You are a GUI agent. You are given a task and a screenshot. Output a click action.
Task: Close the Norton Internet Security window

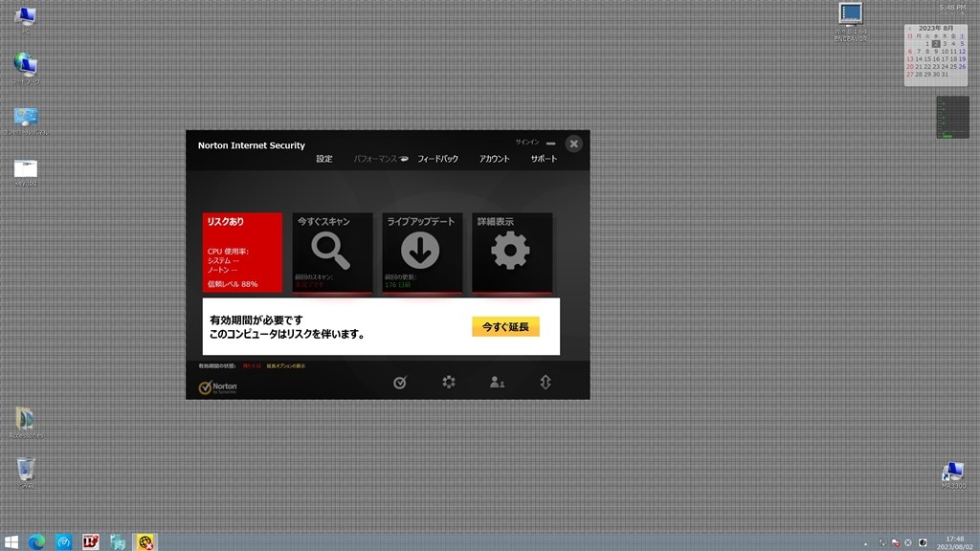574,143
